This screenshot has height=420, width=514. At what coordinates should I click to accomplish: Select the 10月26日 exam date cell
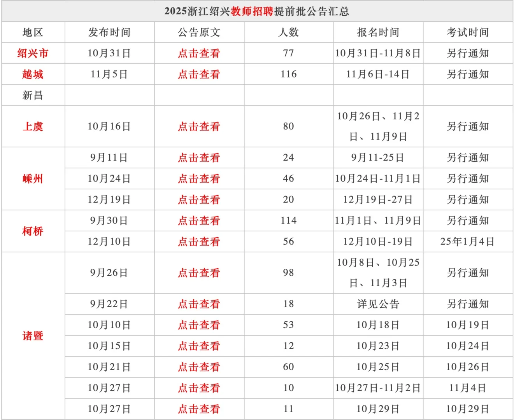468,367
